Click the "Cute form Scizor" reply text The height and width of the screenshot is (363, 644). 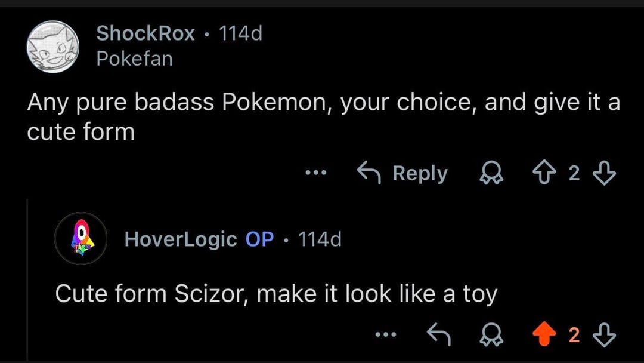(x=275, y=294)
